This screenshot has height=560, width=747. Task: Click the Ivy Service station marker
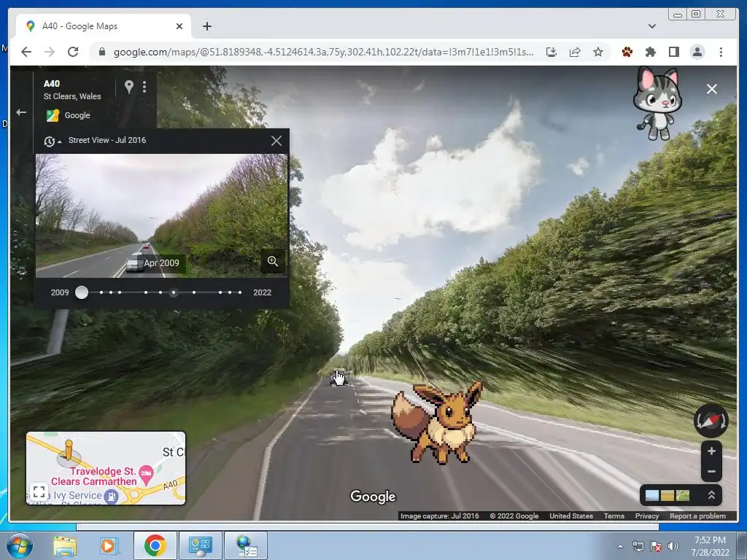111,496
